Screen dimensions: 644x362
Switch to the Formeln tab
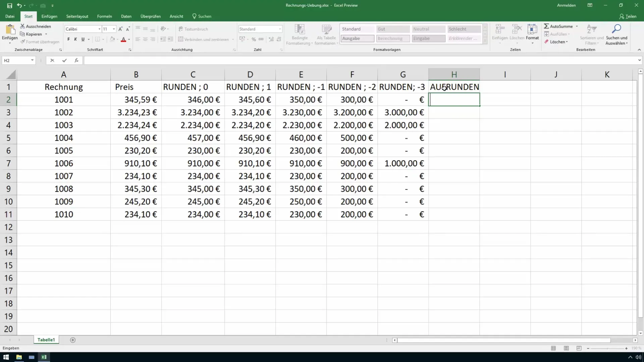(104, 16)
